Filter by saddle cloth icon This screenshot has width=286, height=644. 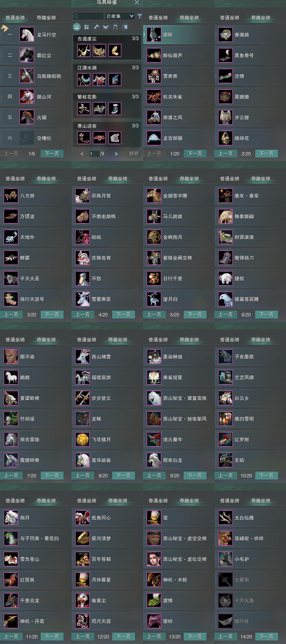point(125,27)
